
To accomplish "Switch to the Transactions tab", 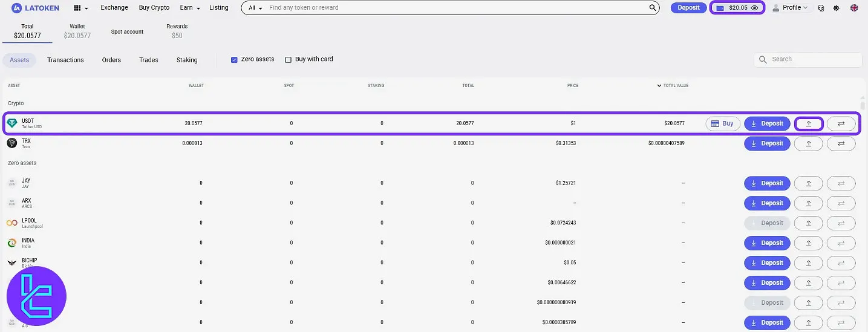I will click(65, 60).
